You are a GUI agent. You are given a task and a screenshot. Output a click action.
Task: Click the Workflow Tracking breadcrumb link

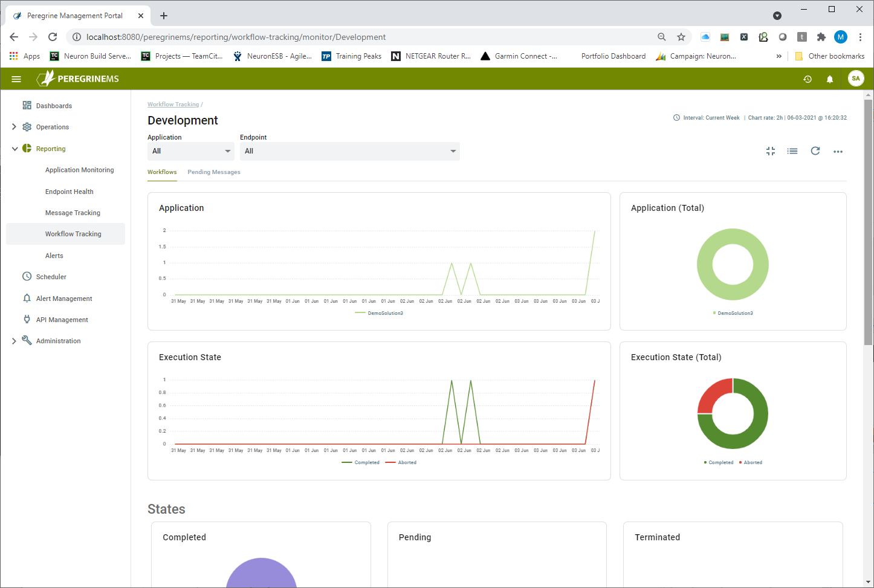[x=173, y=105]
